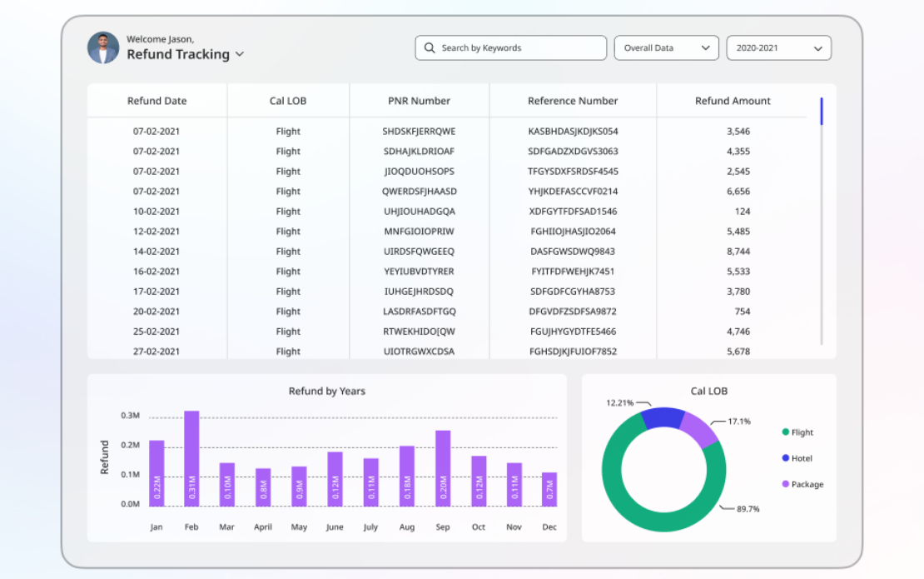Screen dimensions: 924x579
Task: Toggle the Flight legend dot
Action: [x=786, y=432]
